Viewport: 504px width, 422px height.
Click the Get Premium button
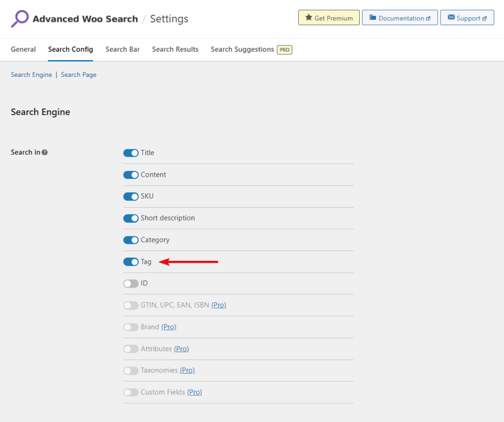click(329, 17)
